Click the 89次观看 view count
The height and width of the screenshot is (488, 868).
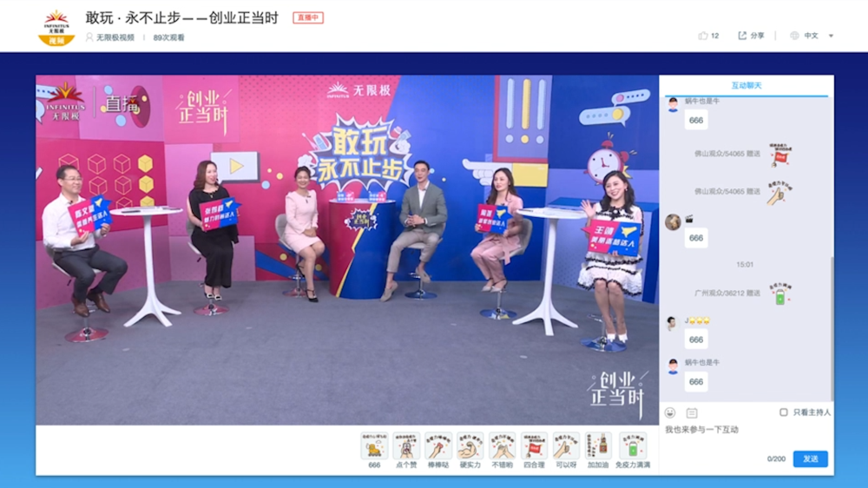pyautogui.click(x=169, y=37)
